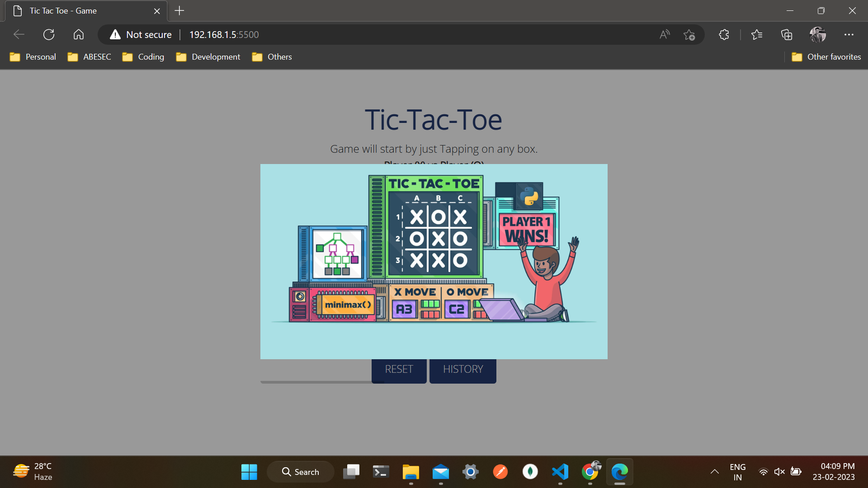Open the Coding bookmarks folder

[143, 57]
